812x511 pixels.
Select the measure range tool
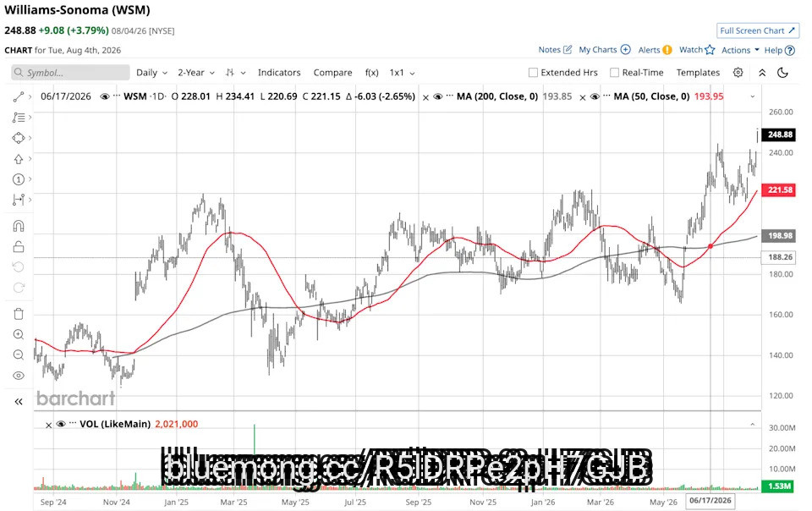pyautogui.click(x=18, y=200)
